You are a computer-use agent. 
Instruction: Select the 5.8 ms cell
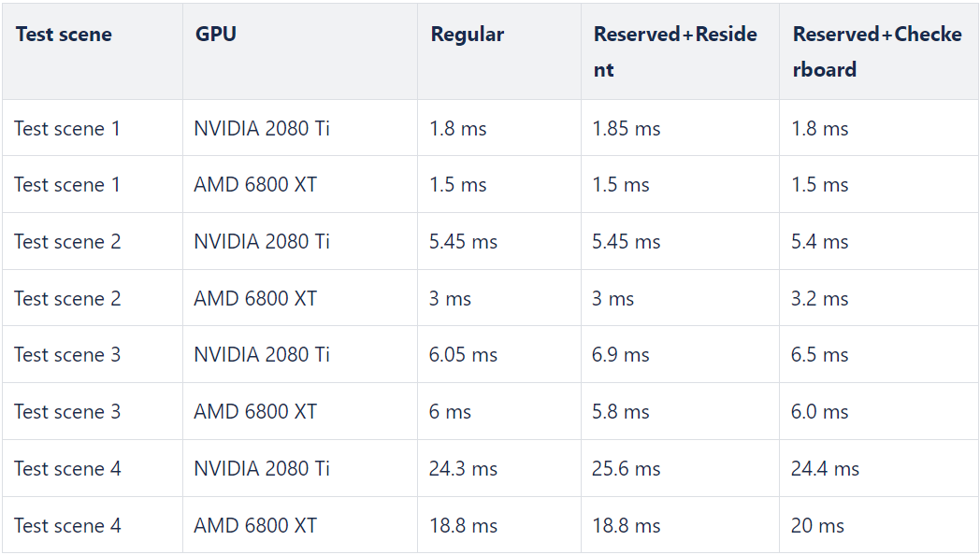point(680,411)
